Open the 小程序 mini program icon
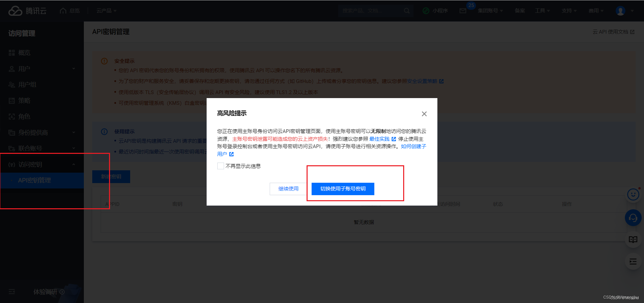Viewport: 644px width, 303px height. [x=426, y=11]
